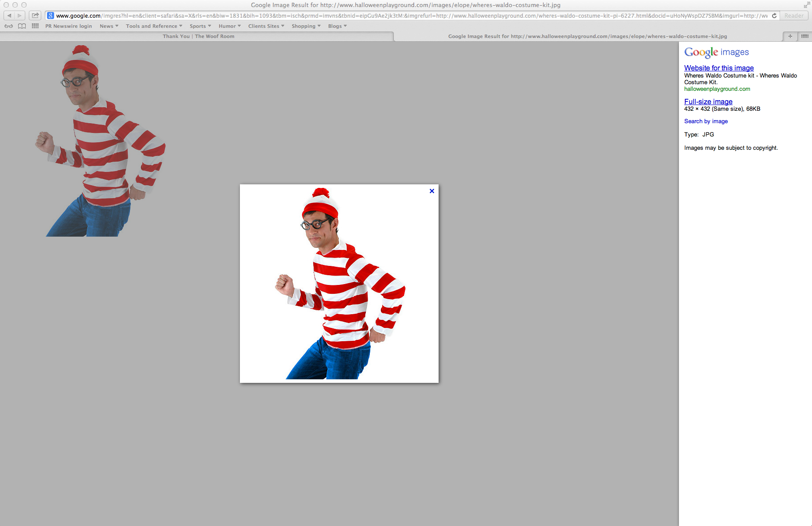Close the Waldo image preview with X

432,191
